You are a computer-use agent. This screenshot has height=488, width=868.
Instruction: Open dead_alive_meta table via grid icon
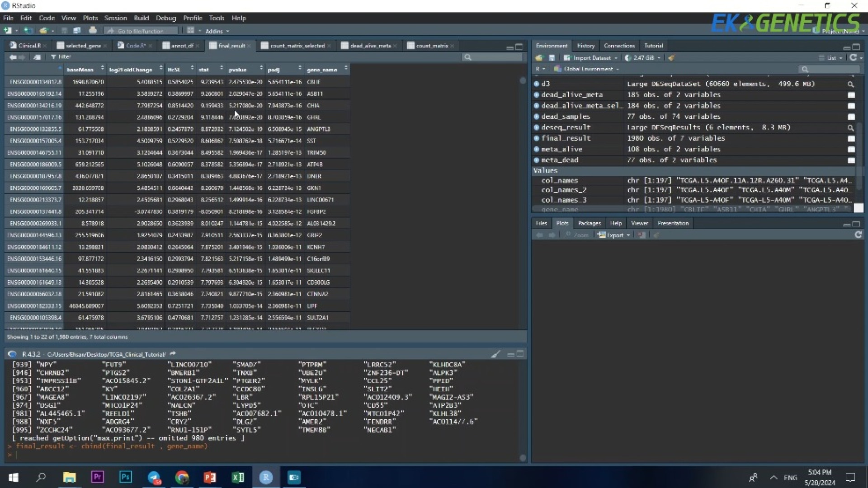tap(851, 95)
